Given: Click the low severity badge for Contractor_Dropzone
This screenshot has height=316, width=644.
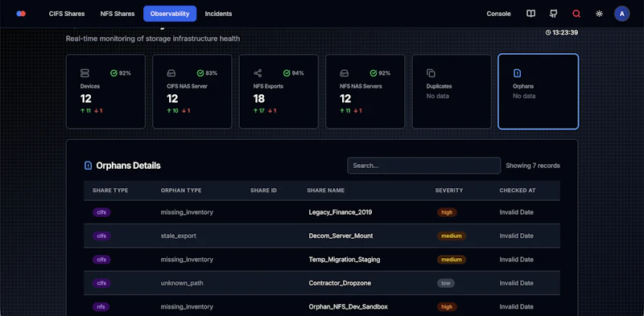Looking at the screenshot, I should pyautogui.click(x=446, y=283).
